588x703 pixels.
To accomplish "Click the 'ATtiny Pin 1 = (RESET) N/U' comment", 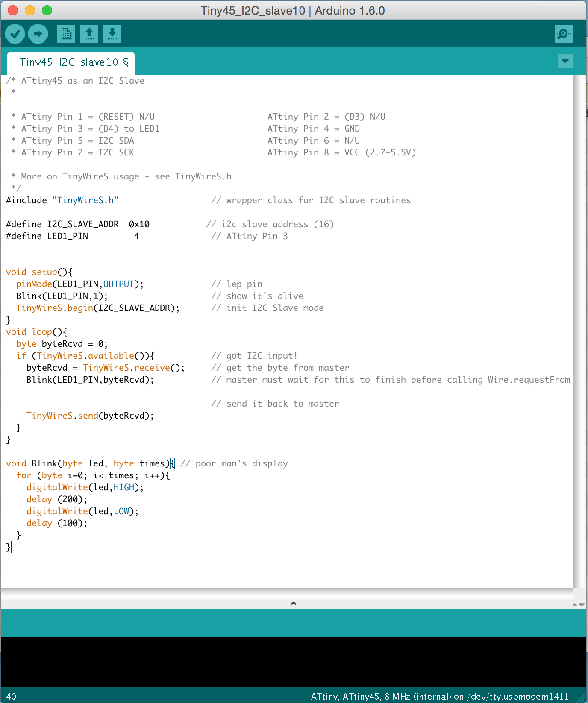I will tap(88, 117).
